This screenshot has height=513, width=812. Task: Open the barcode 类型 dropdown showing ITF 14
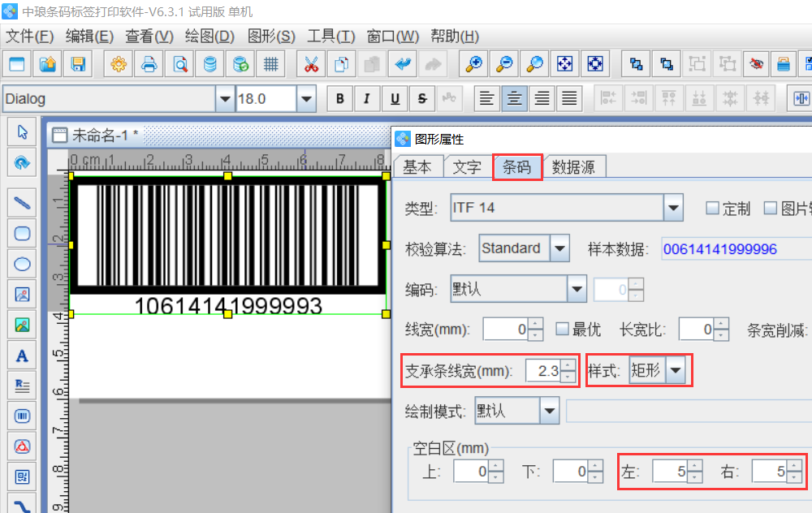(x=672, y=208)
